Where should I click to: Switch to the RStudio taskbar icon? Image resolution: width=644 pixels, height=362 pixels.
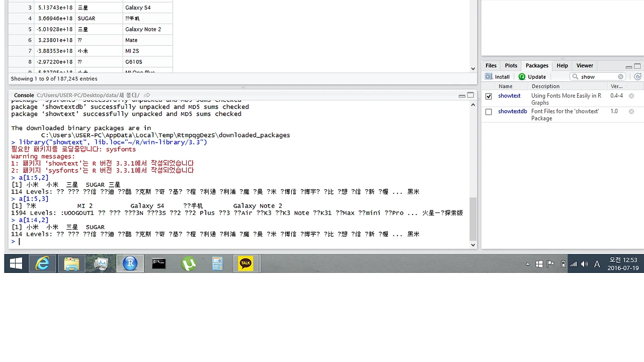(130, 263)
